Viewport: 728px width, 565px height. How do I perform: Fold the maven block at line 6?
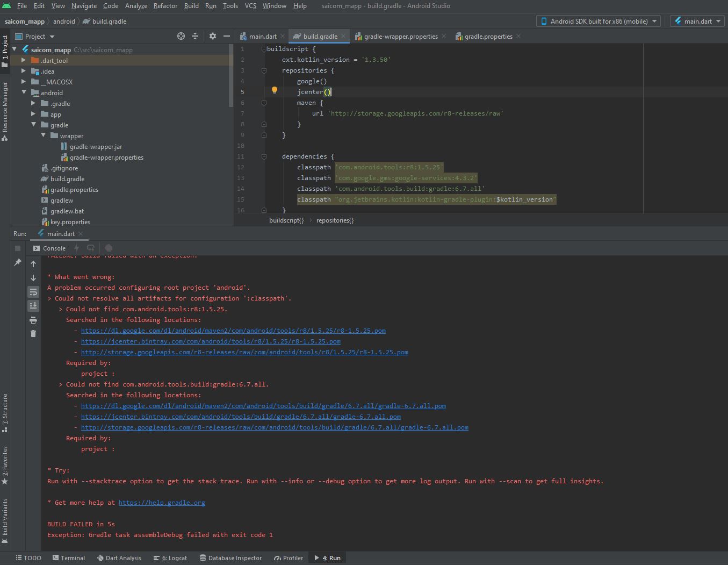[x=264, y=103]
